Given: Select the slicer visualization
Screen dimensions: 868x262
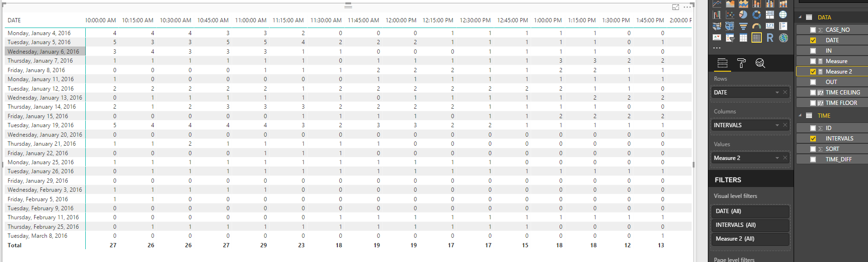Looking at the screenshot, I should click(x=730, y=37).
